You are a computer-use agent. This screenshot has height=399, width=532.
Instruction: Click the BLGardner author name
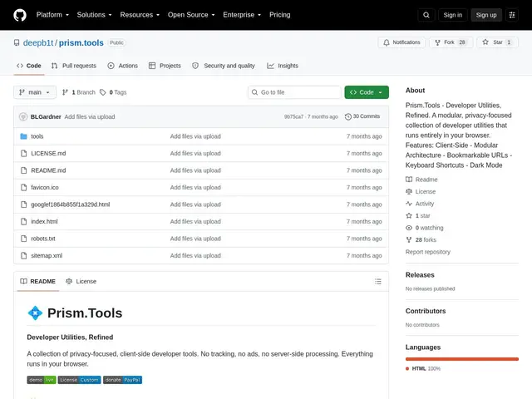click(x=46, y=116)
